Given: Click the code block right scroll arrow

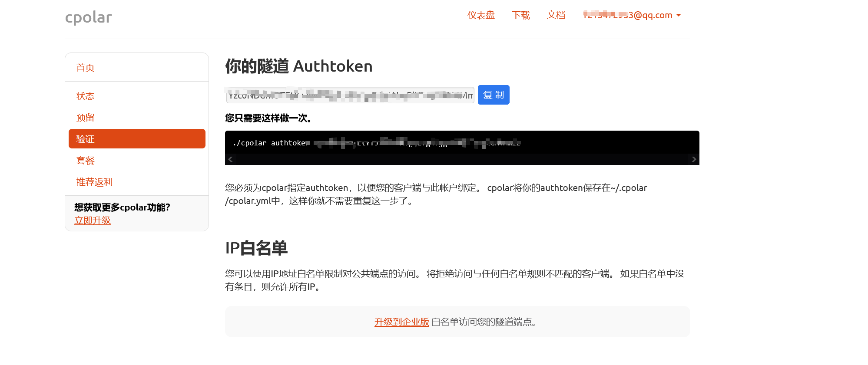Looking at the screenshot, I should 694,159.
